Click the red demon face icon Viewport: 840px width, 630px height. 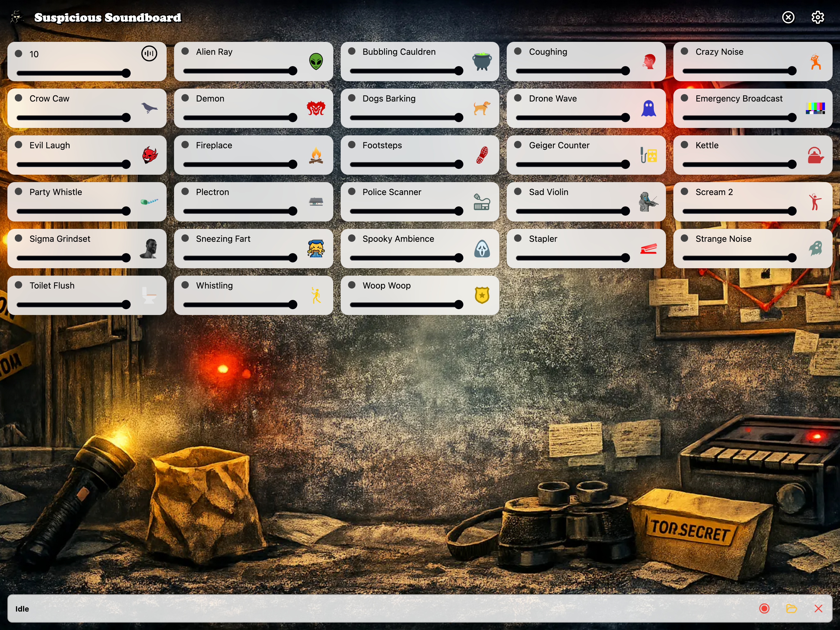point(315,108)
